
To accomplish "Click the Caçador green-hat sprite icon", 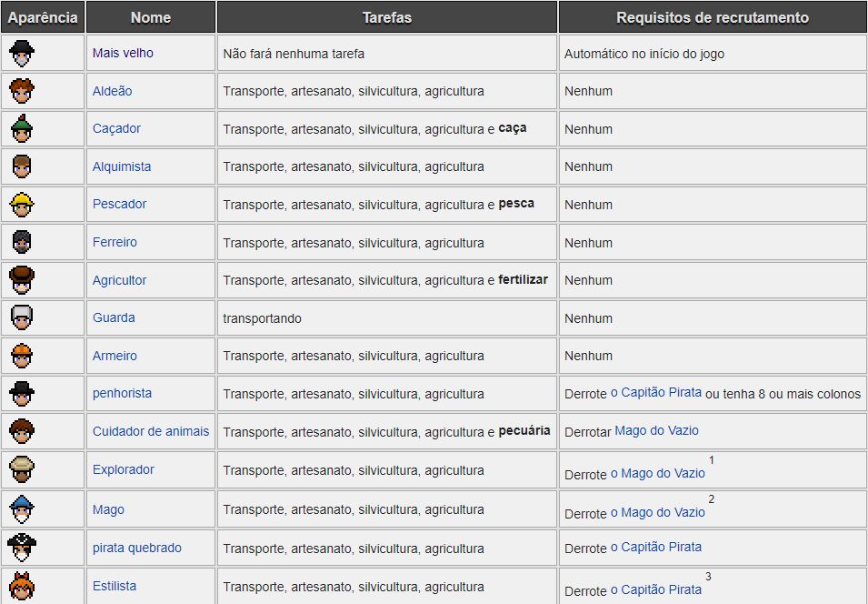I will [22, 128].
